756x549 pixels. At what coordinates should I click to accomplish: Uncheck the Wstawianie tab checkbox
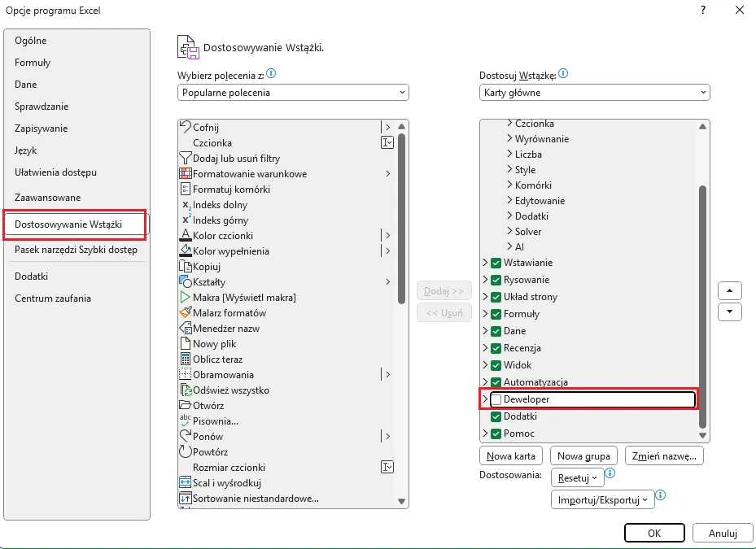click(496, 263)
